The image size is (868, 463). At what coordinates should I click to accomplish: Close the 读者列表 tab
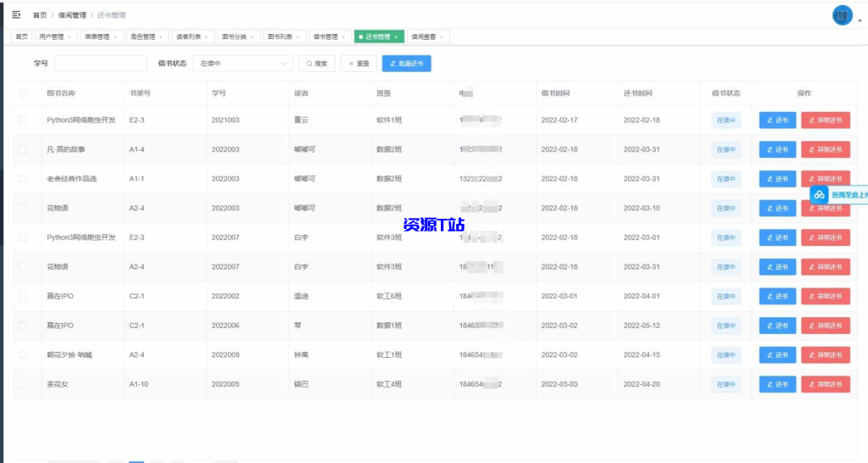pos(206,37)
